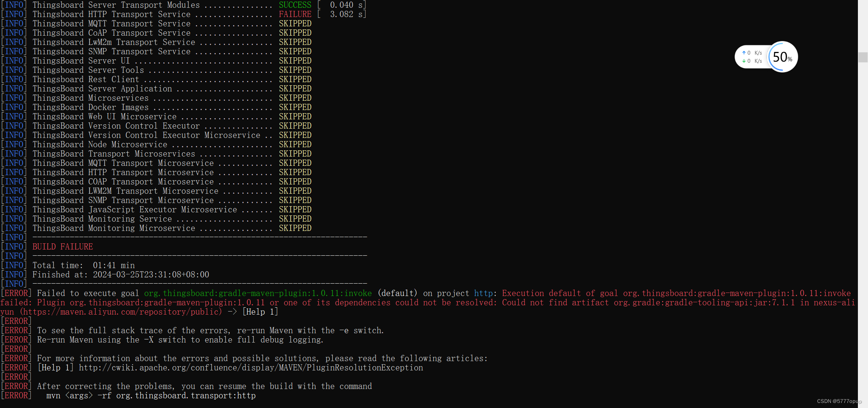Click 'ThingsBoard MQTT Transport Microservice' line
Image resolution: width=868 pixels, height=408 pixels.
pyautogui.click(x=156, y=163)
